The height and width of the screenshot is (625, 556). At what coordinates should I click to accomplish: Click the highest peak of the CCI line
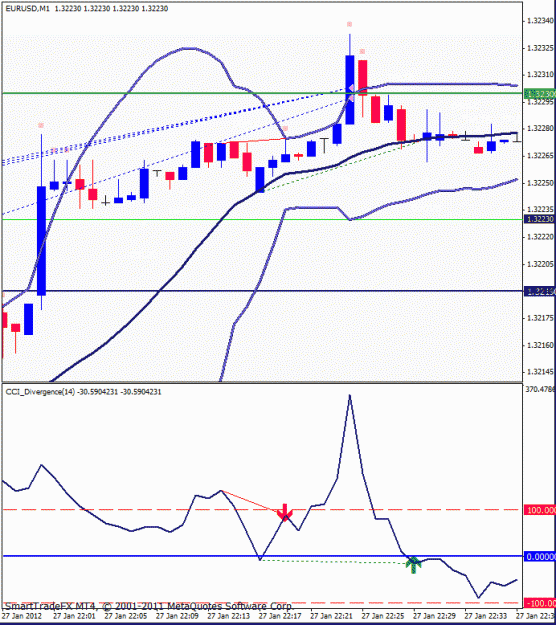350,395
